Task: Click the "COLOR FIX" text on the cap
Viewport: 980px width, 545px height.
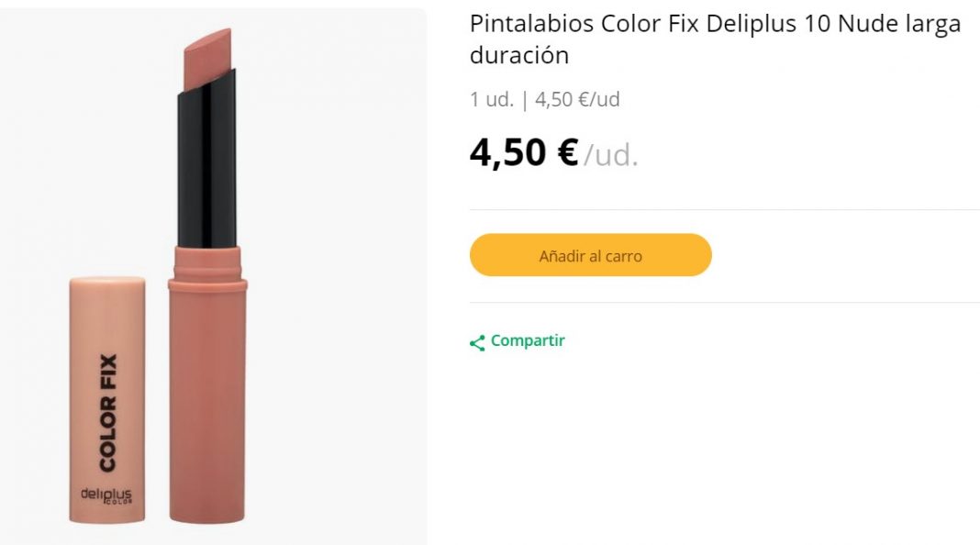Action: pyautogui.click(x=107, y=412)
